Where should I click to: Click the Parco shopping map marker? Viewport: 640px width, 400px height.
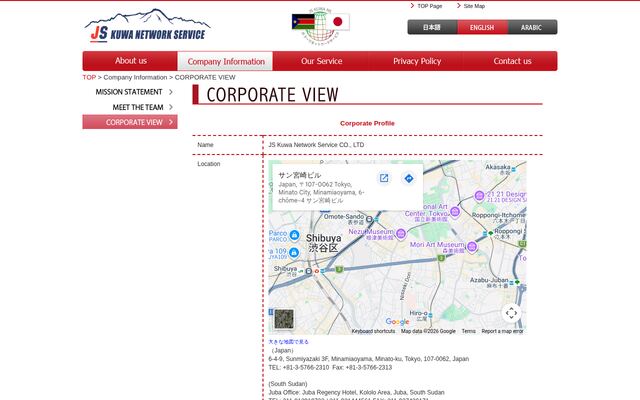[294, 235]
